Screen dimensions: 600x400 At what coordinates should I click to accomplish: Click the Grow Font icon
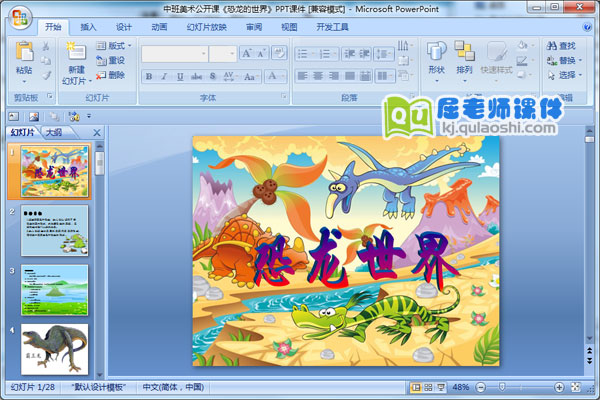click(247, 53)
